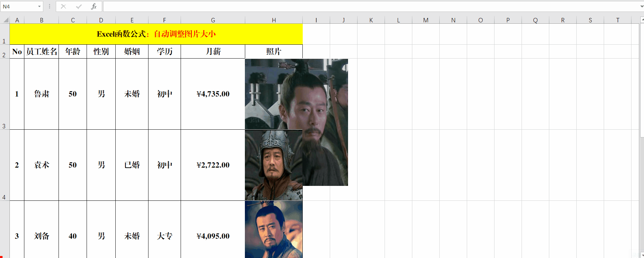Screen dimensions: 644x258
Task: Select row 2 header
Action: click(x=5, y=51)
